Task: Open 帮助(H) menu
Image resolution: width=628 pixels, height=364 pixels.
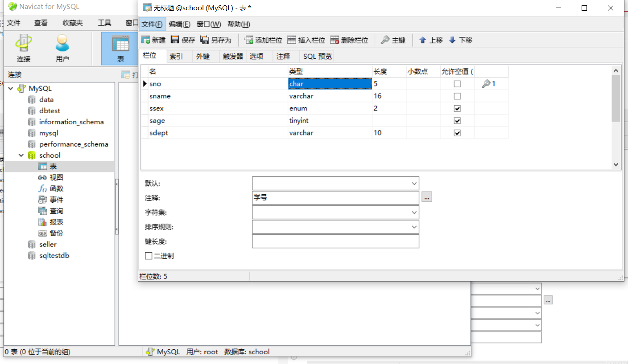Action: click(239, 24)
